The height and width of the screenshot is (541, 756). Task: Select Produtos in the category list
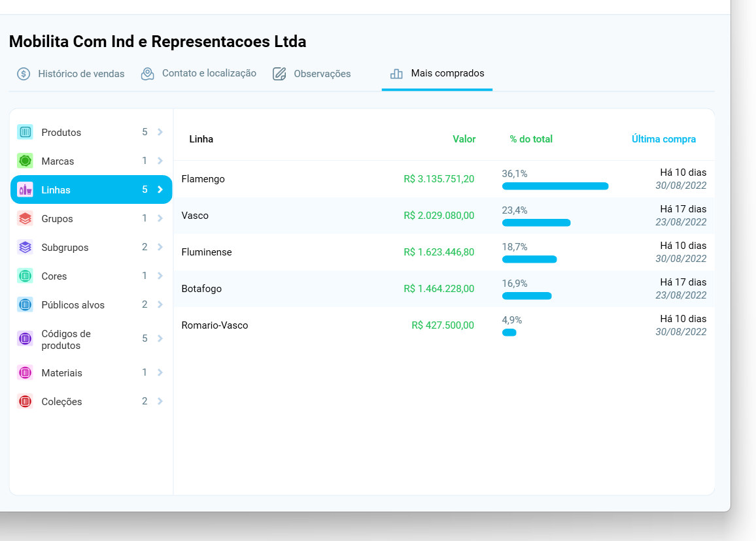coord(91,132)
